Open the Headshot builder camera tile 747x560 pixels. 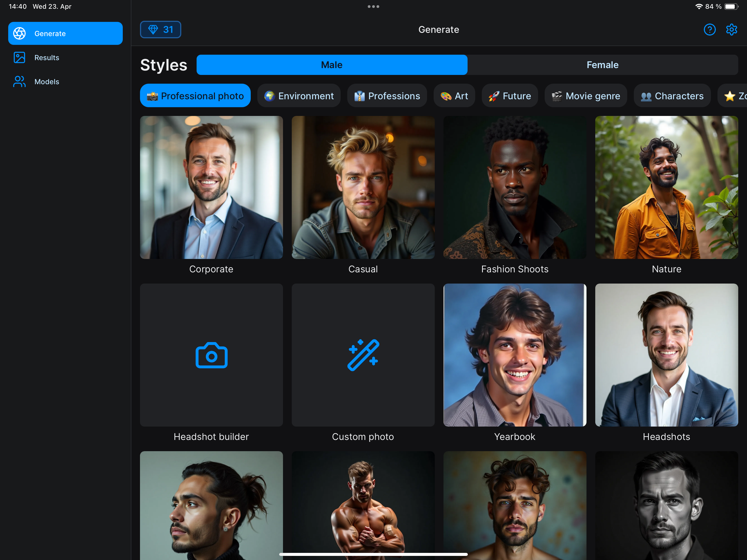[x=211, y=355]
